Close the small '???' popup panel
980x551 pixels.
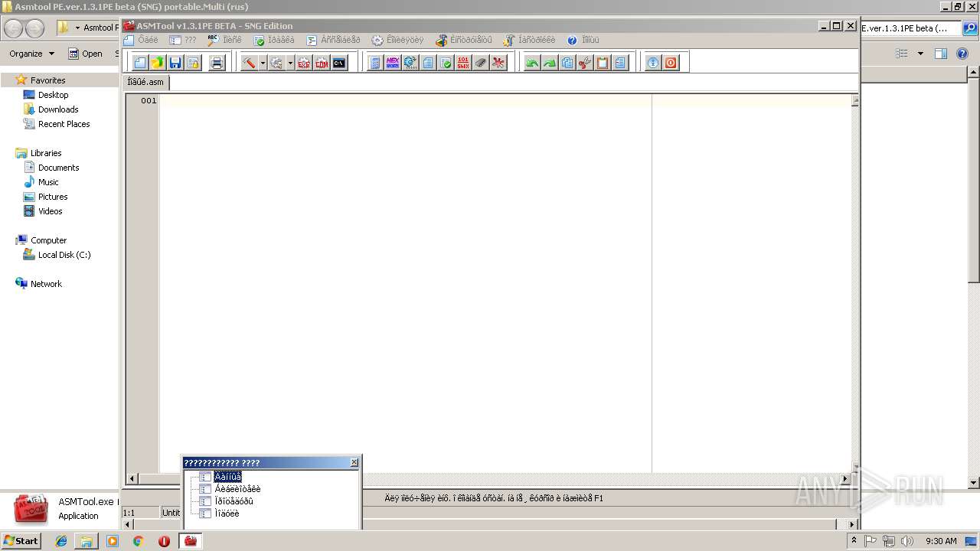click(354, 462)
